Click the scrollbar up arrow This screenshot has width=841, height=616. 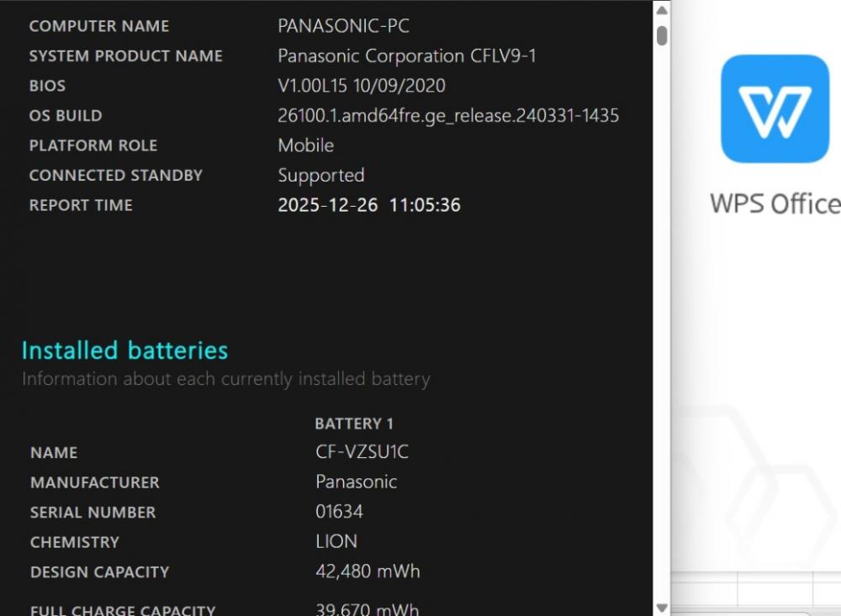(662, 10)
